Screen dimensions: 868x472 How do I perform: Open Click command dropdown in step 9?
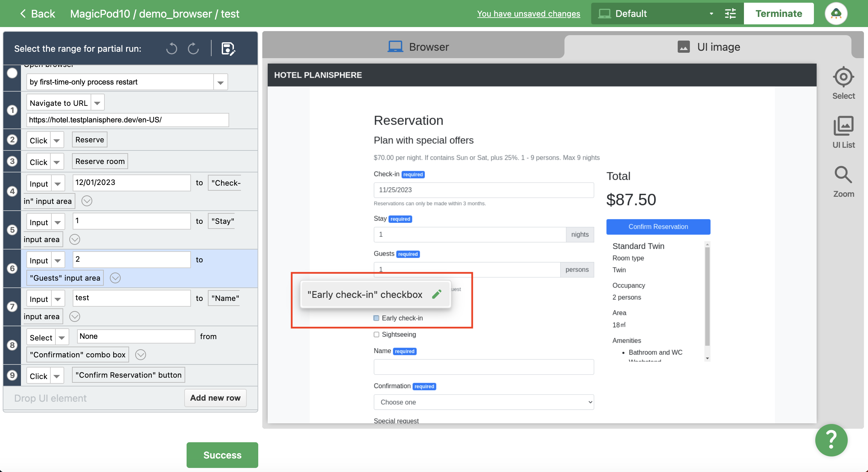pyautogui.click(x=57, y=376)
